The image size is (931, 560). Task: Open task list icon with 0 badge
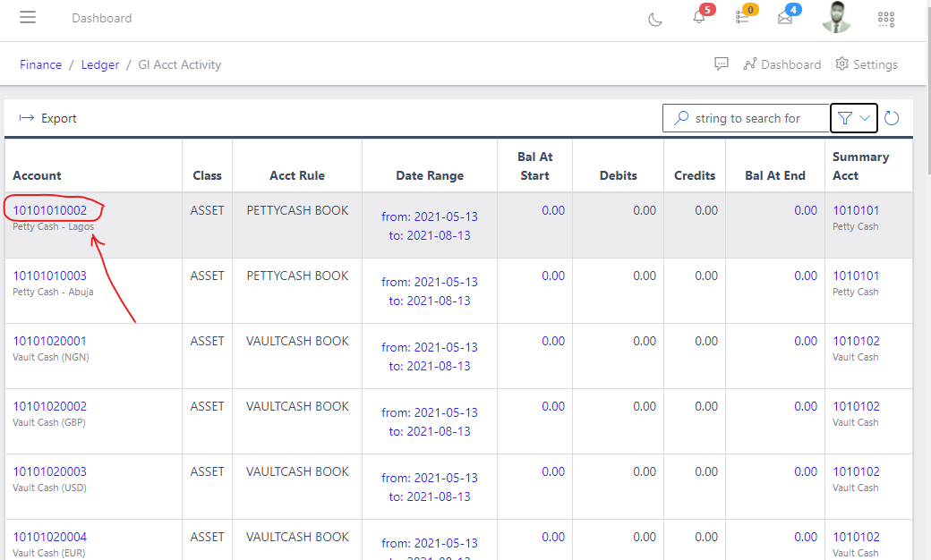tap(743, 18)
